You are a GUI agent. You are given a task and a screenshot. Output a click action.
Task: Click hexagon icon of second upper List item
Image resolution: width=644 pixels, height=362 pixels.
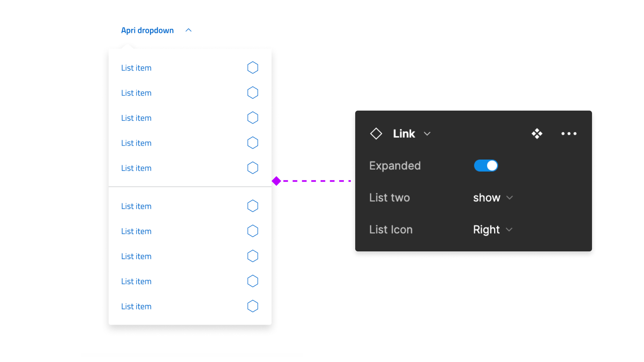253,93
